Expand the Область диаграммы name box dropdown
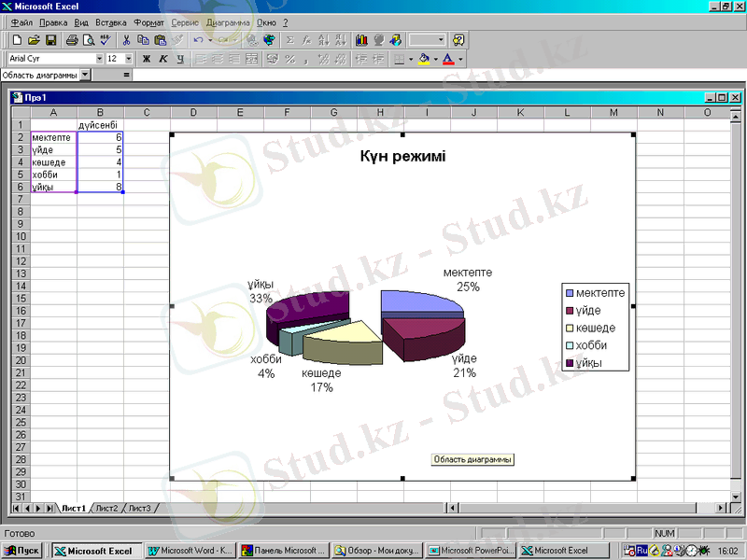 86,75
